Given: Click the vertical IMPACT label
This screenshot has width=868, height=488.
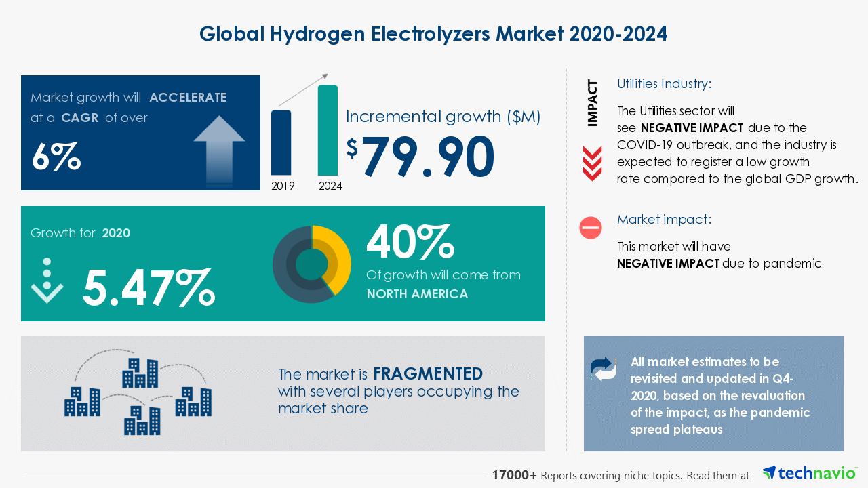Looking at the screenshot, I should pyautogui.click(x=593, y=103).
